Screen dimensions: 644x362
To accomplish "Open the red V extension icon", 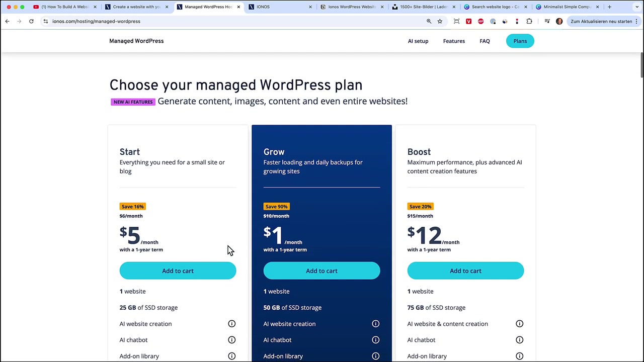I will pyautogui.click(x=468, y=21).
